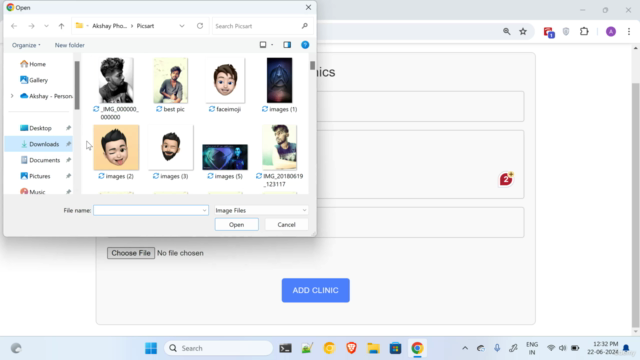Expand the File name history dropdown
The height and width of the screenshot is (360, 640).
[x=204, y=211]
